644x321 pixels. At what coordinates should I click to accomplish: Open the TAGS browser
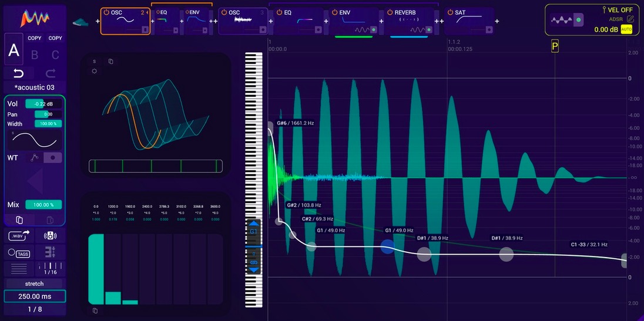[19, 253]
